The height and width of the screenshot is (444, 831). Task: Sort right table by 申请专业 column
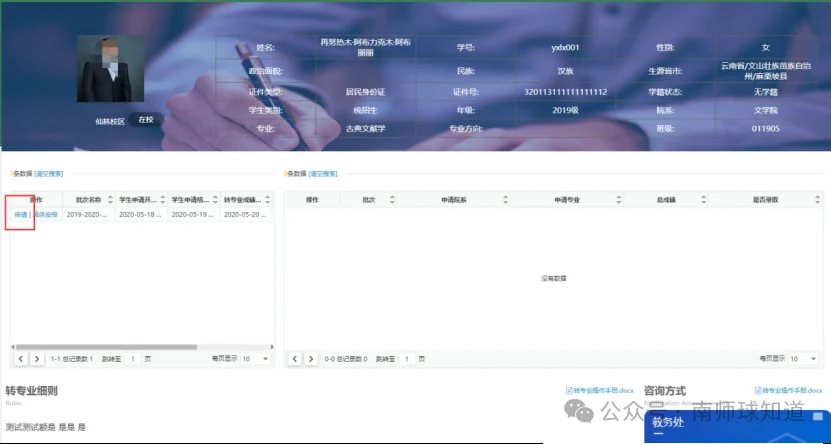pyautogui.click(x=618, y=200)
